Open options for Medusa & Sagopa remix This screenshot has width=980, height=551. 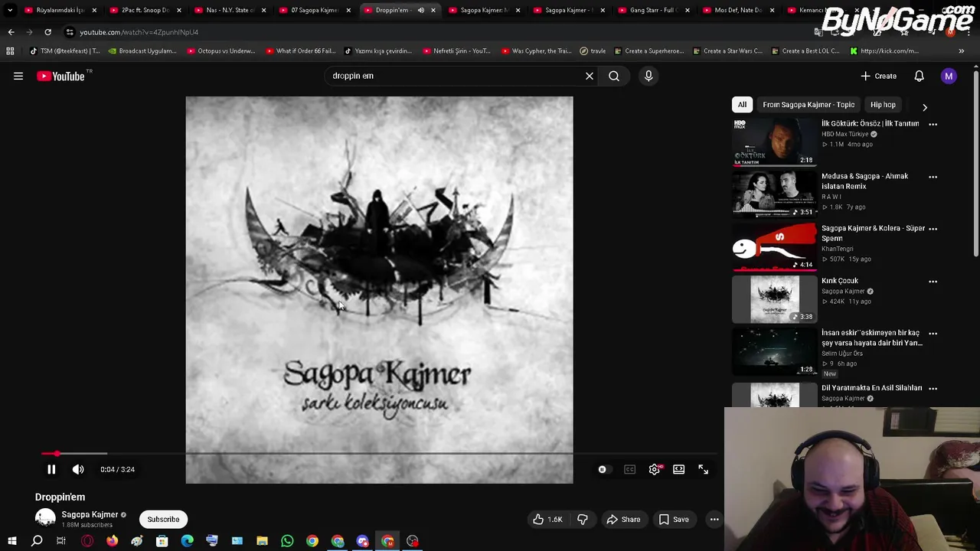click(x=933, y=177)
